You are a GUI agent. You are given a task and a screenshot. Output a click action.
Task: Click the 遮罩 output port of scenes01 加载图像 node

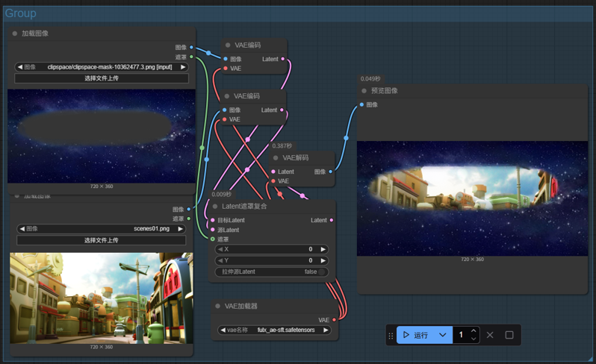188,219
